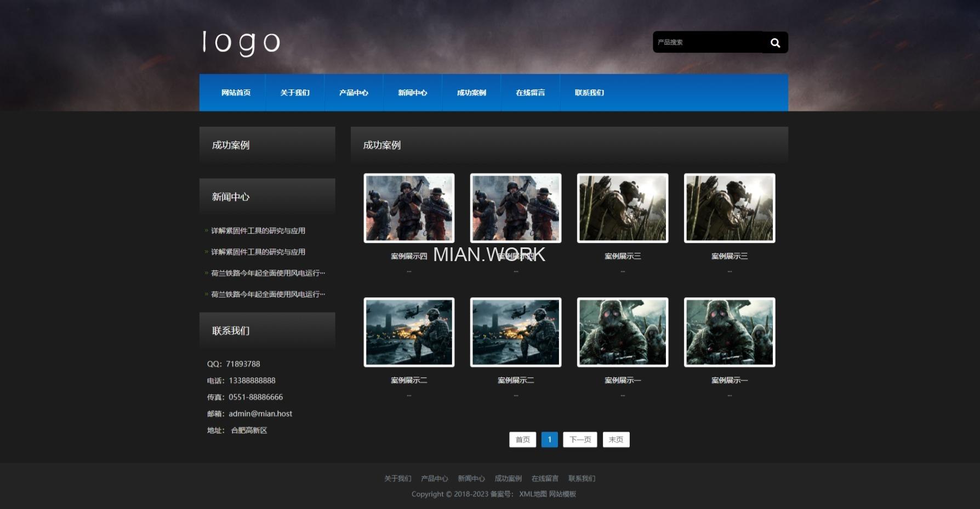Viewport: 980px width, 509px height.
Task: Open the XML地图 footer link
Action: coord(533,494)
